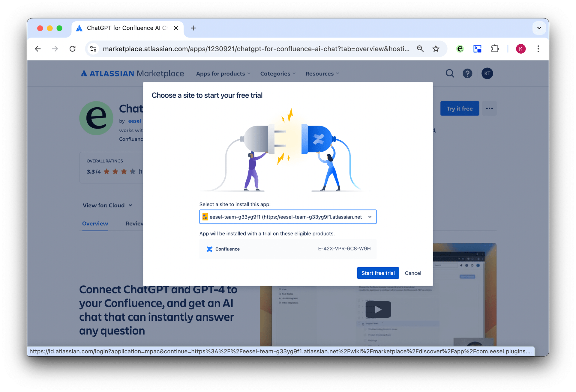This screenshot has width=576, height=392.
Task: Cancel the free trial dialog
Action: pos(413,273)
